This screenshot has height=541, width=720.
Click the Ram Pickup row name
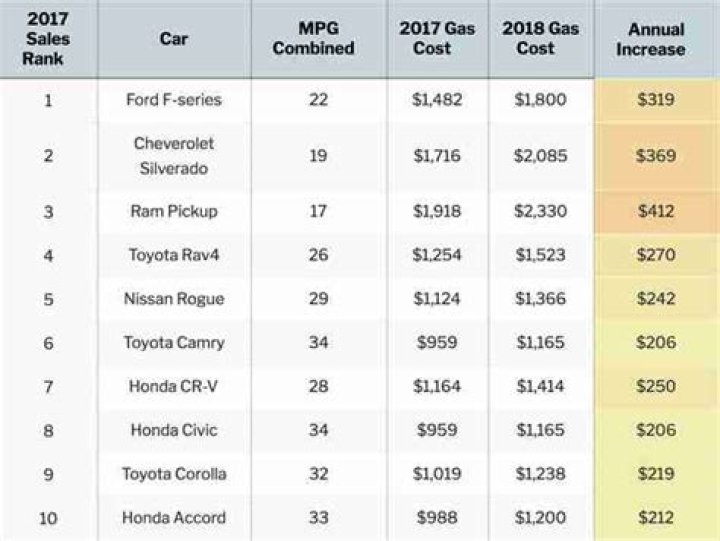174,212
